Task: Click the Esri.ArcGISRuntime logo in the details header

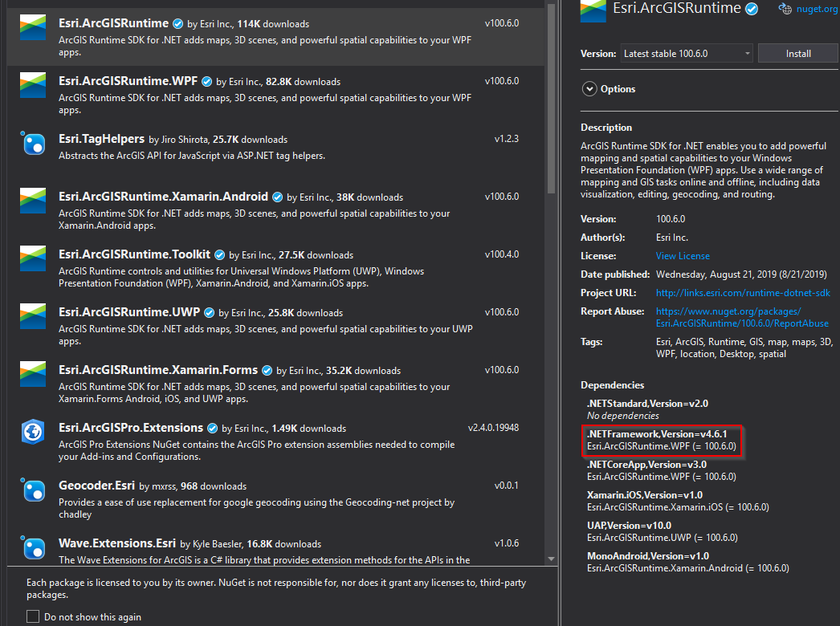Action: [593, 10]
